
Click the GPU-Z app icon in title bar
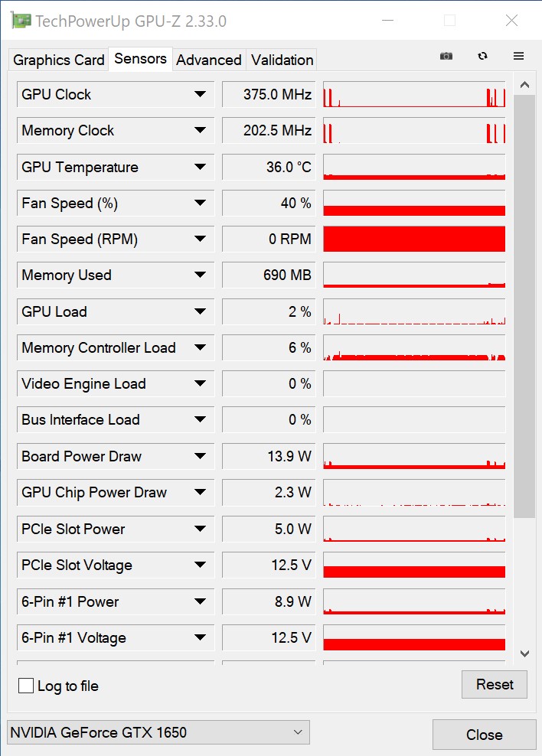tap(21, 21)
